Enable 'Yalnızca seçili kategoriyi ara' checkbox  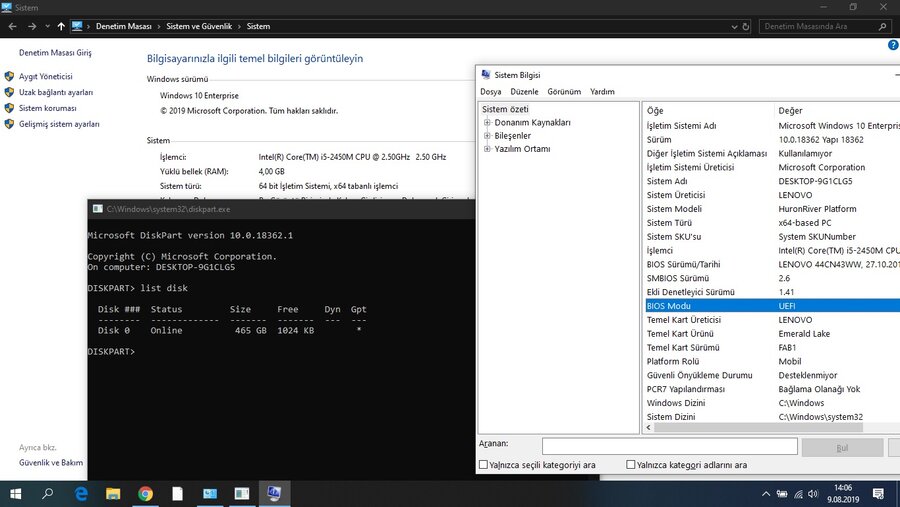point(484,465)
